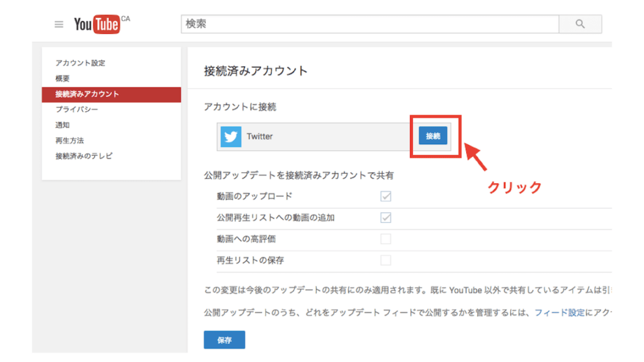
Task: Click the YouTube logo
Action: pyautogui.click(x=97, y=24)
